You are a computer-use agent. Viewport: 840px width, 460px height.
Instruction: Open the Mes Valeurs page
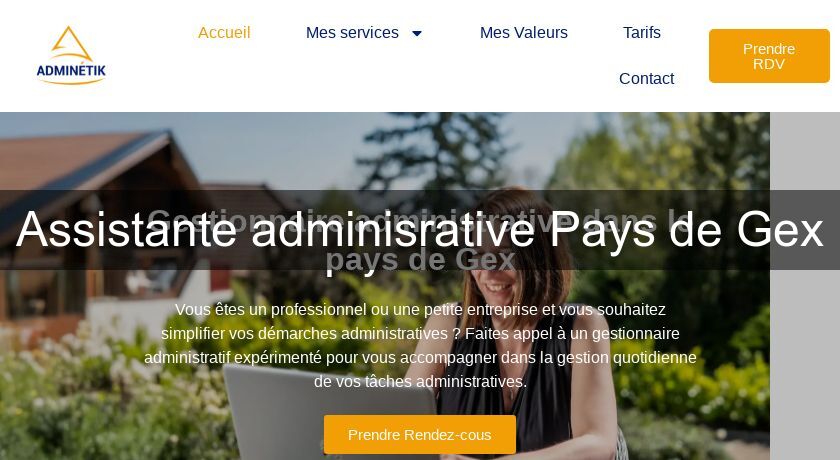pyautogui.click(x=523, y=33)
